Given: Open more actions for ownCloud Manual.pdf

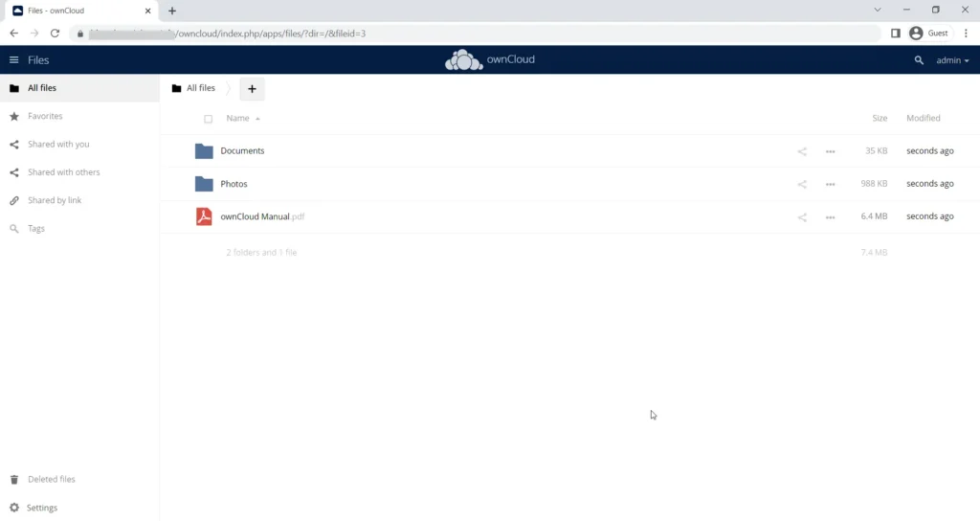Looking at the screenshot, I should coord(830,217).
